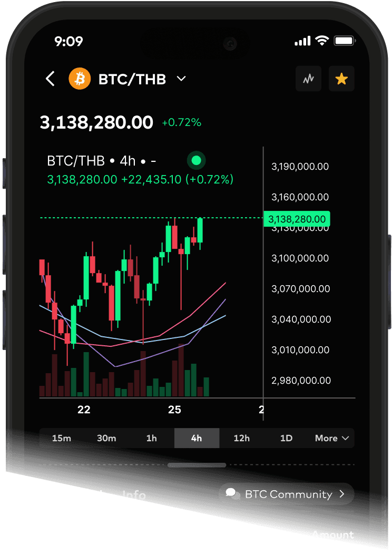Select the 1h timeframe tab
Image resolution: width=392 pixels, height=554 pixels.
[152, 438]
